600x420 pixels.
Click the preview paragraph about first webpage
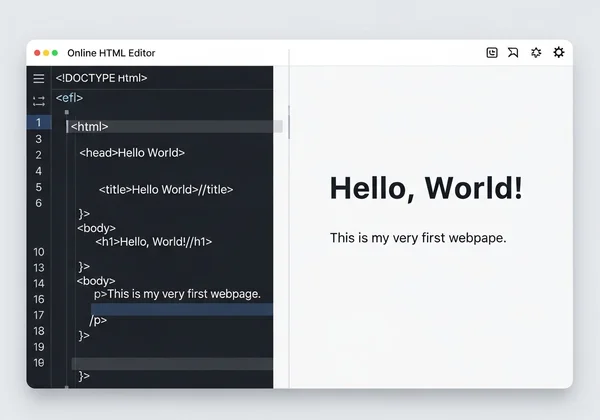click(418, 238)
